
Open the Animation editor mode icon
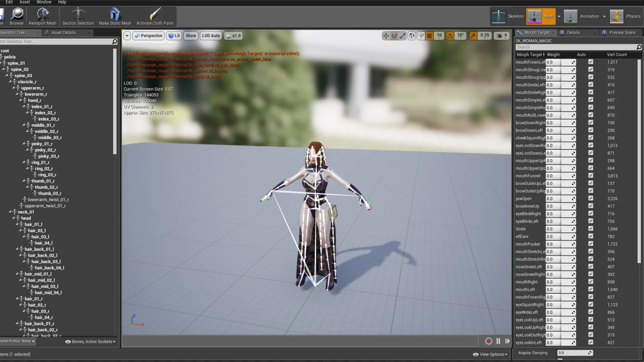click(x=570, y=16)
